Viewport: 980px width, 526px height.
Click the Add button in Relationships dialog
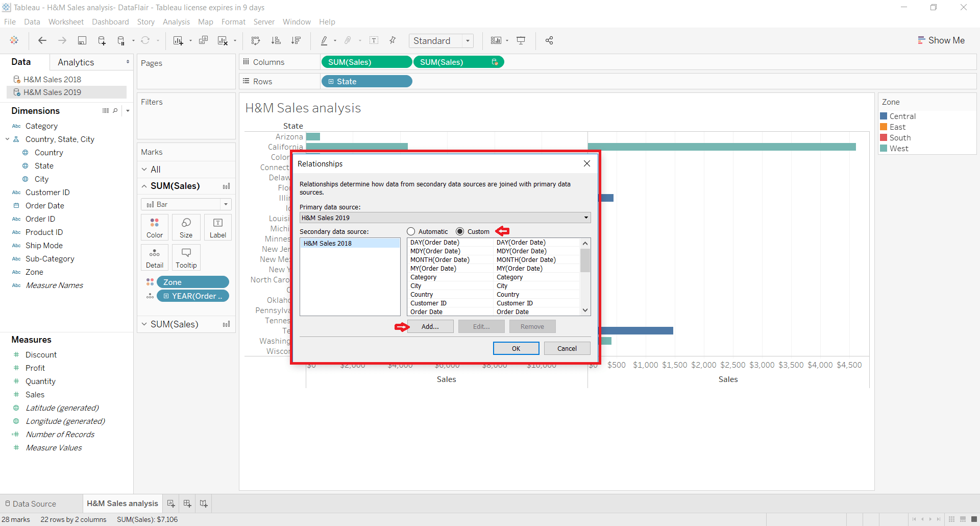click(430, 326)
